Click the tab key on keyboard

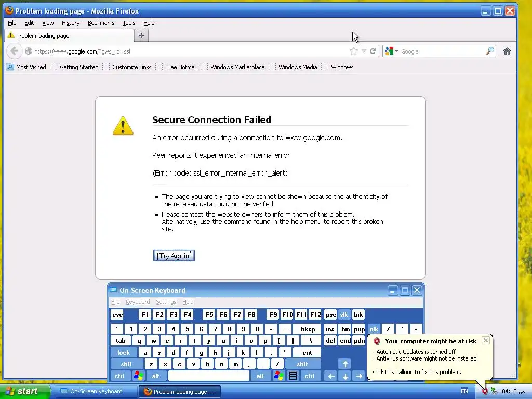point(121,341)
